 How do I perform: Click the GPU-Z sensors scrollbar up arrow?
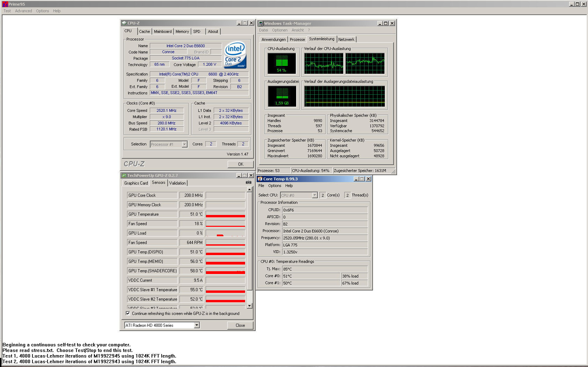249,189
